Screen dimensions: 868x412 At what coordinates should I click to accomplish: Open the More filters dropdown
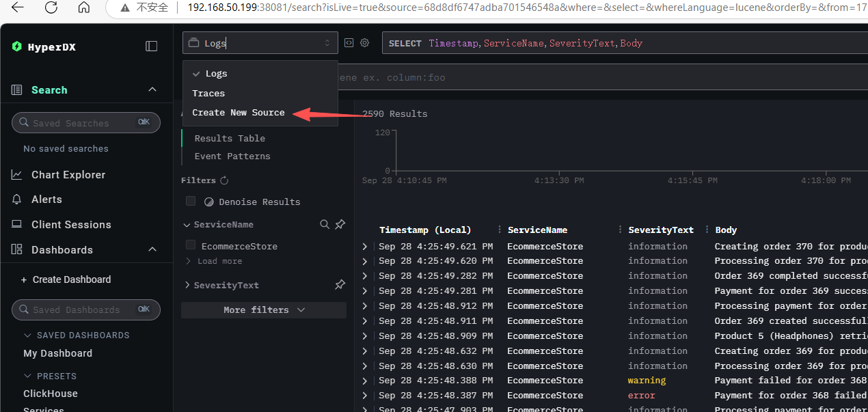264,310
